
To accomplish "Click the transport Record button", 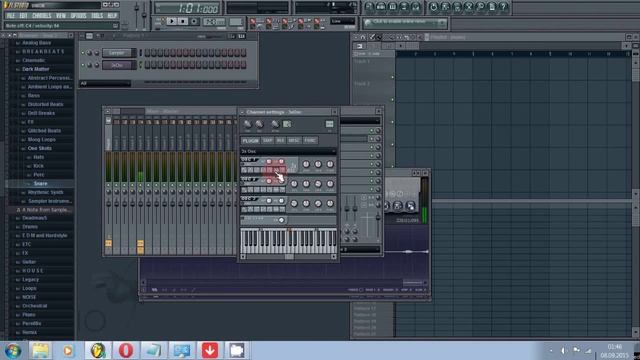I will [x=194, y=21].
